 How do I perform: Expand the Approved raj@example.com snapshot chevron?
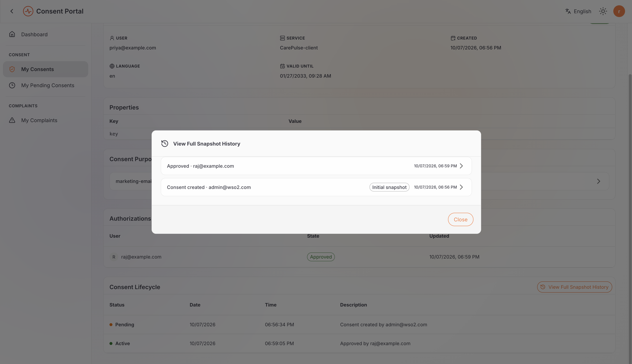pyautogui.click(x=461, y=166)
